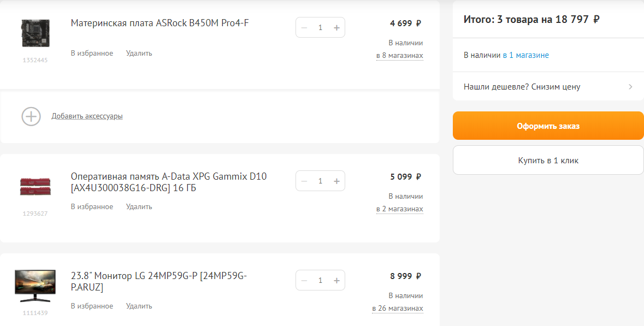644x326 pixels.
Task: Decrease LG monitor quantity with minus
Action: (304, 280)
